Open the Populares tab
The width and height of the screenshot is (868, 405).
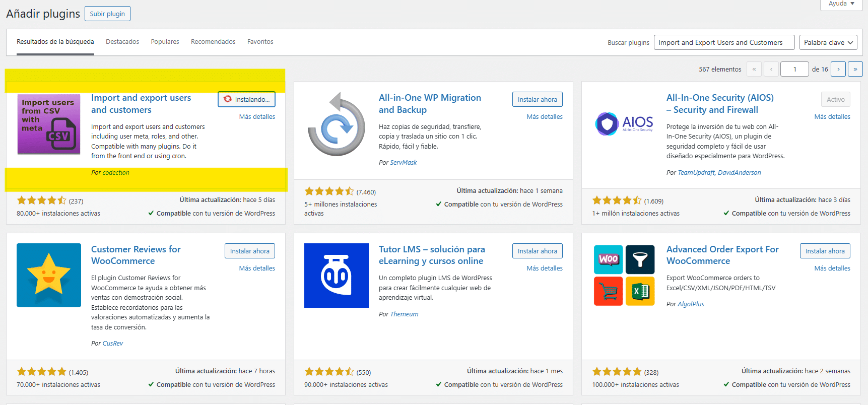click(165, 42)
